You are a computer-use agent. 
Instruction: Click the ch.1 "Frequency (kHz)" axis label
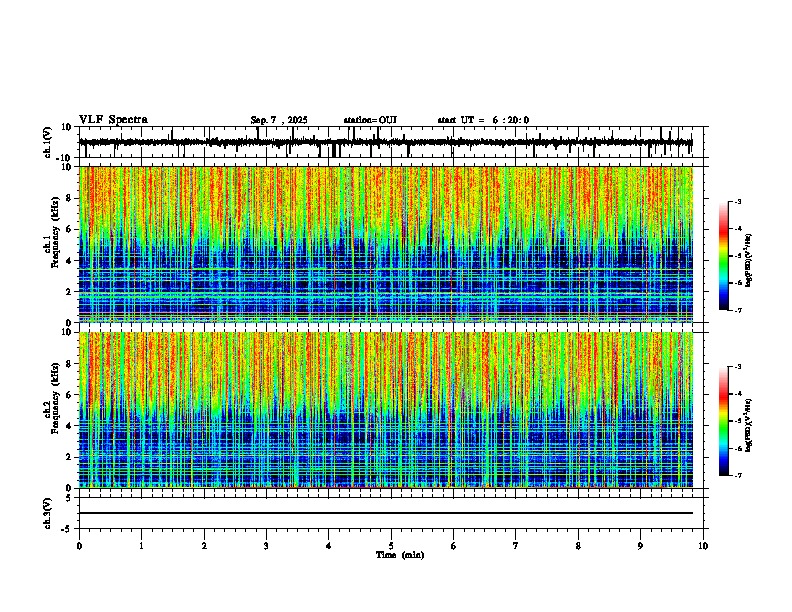tap(55, 232)
